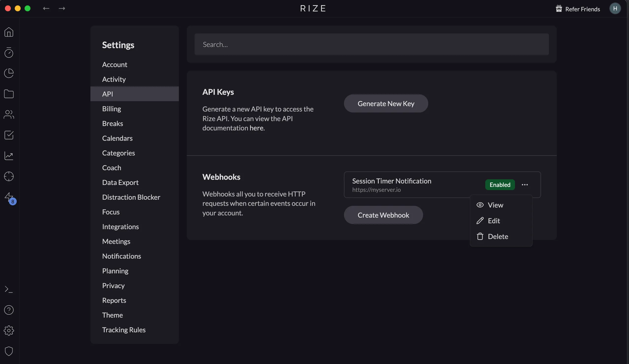
Task: Click the shield icon at sidebar bottom
Action: [9, 351]
